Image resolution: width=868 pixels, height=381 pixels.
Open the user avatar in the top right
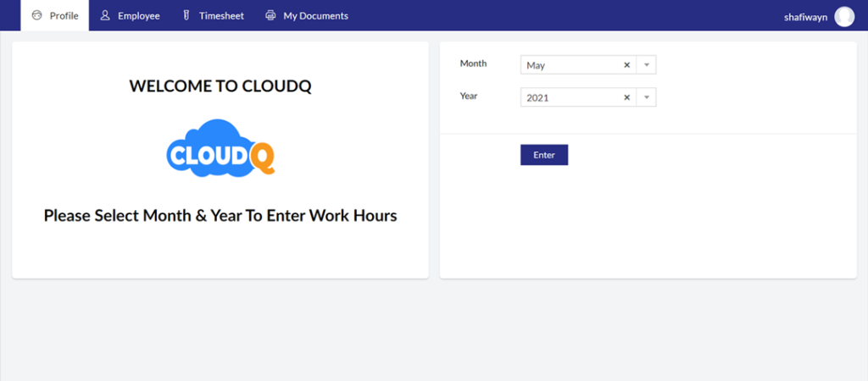coord(844,16)
